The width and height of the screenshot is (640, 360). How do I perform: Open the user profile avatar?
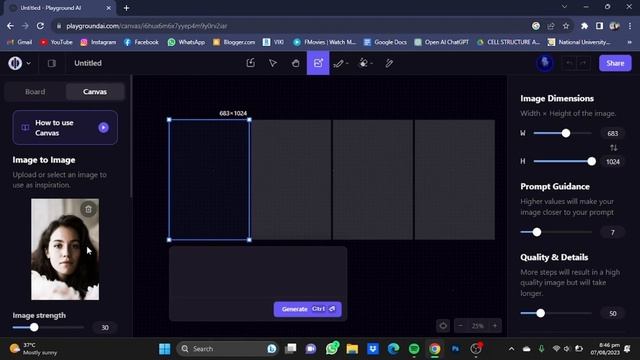pyautogui.click(x=544, y=63)
